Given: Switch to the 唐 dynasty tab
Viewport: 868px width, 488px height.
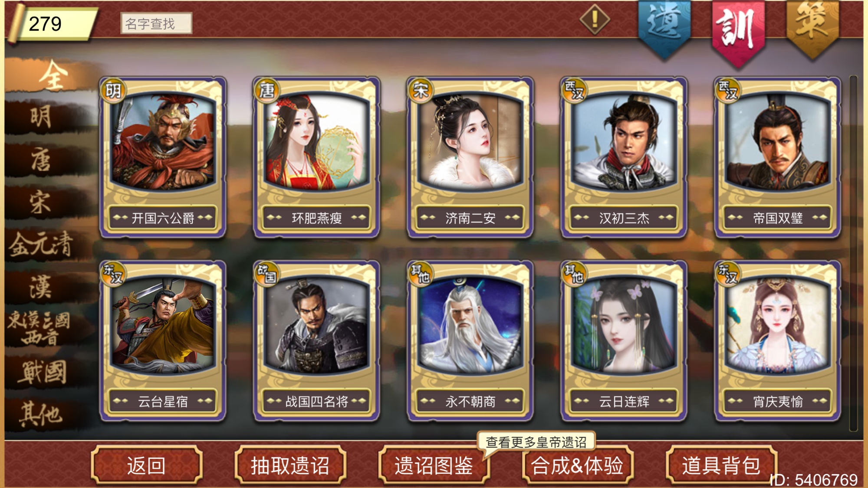Looking at the screenshot, I should pyautogui.click(x=41, y=159).
